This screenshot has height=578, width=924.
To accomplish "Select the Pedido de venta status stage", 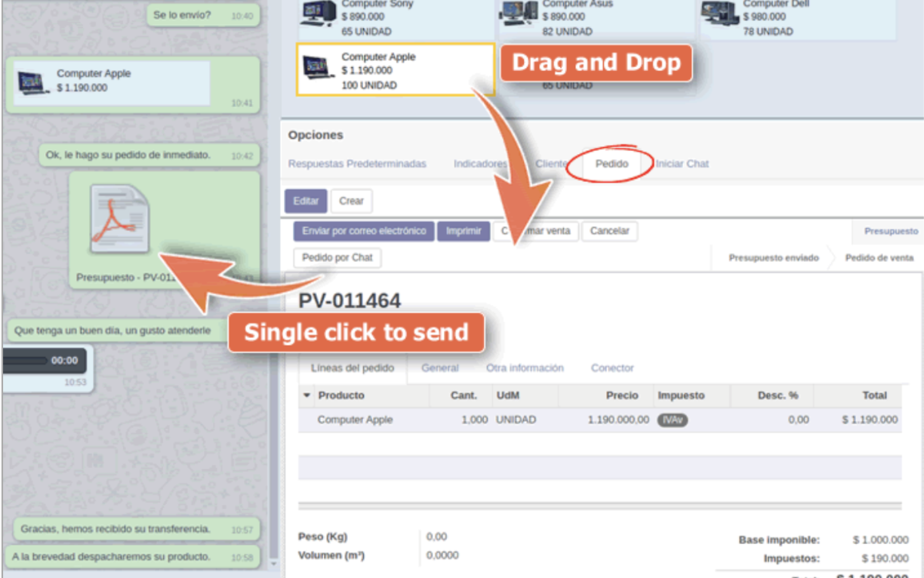I will pyautogui.click(x=879, y=257).
